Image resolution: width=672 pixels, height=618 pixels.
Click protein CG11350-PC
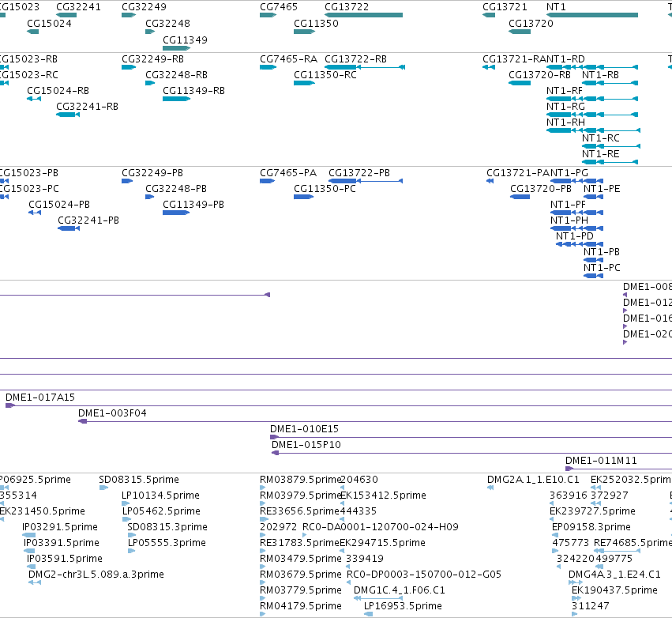[303, 198]
